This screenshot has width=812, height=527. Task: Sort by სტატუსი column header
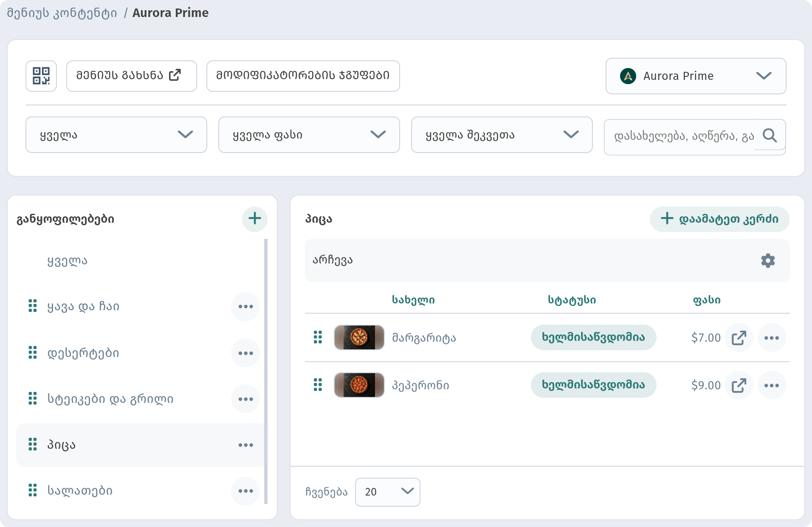click(572, 300)
